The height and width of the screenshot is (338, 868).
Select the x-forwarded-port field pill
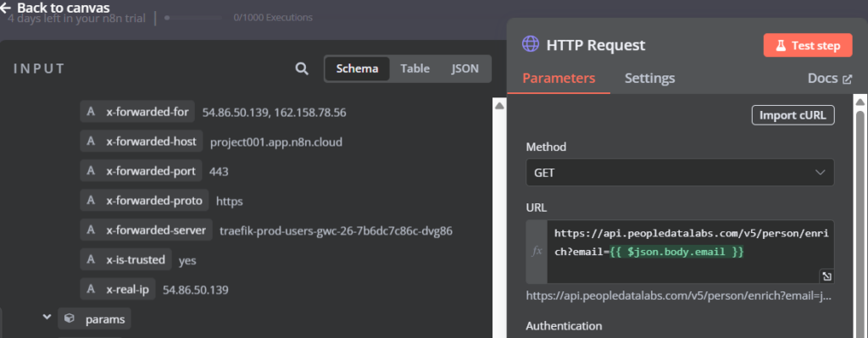click(141, 171)
